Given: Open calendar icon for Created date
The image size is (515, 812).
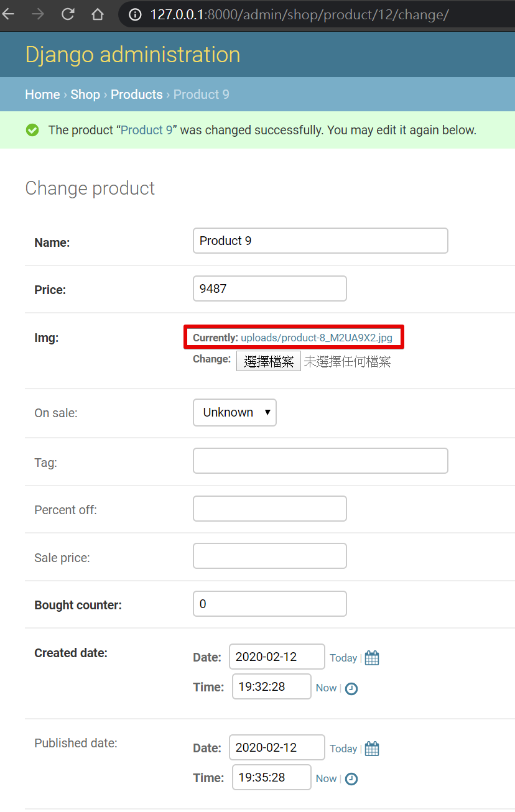Looking at the screenshot, I should pos(372,658).
